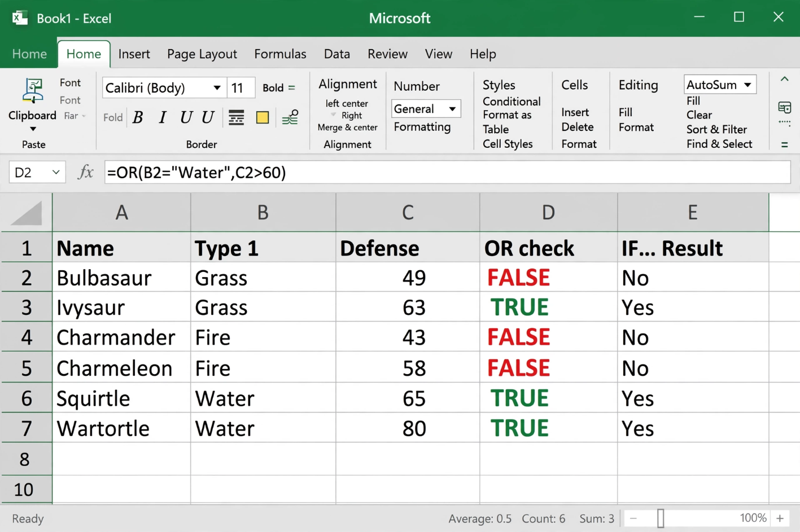The height and width of the screenshot is (532, 800).
Task: Open Find & Select
Action: point(719,144)
